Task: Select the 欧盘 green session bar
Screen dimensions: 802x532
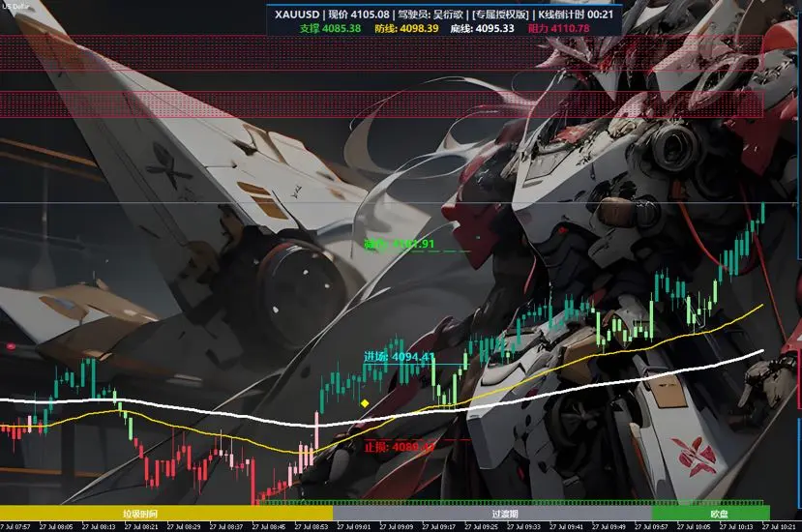Action: click(x=711, y=513)
